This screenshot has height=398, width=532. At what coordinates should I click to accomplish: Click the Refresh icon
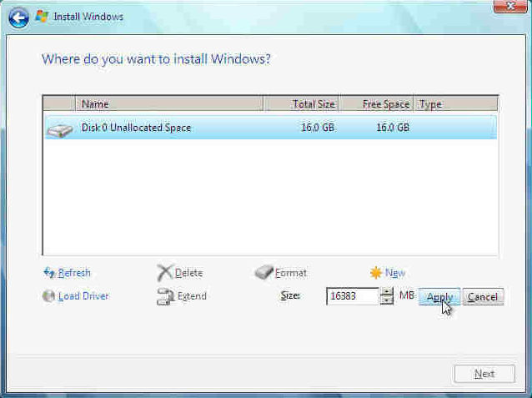[48, 273]
